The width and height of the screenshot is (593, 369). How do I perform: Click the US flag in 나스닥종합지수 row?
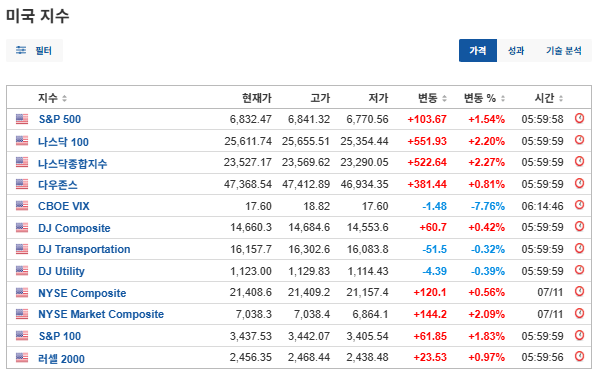tap(22, 162)
